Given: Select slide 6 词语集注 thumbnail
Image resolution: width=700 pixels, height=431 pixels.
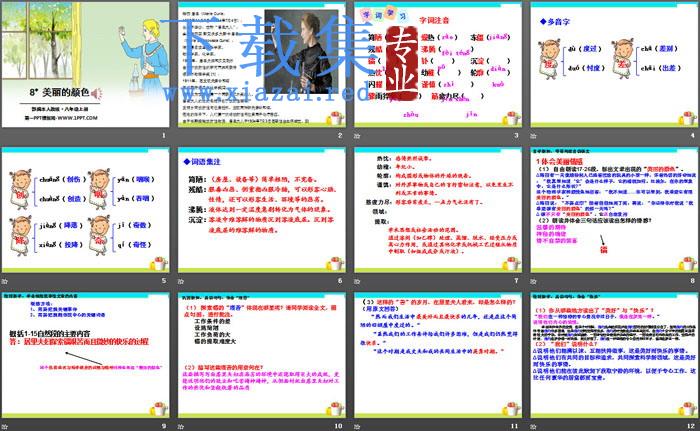Looking at the screenshot, I should coord(262,210).
